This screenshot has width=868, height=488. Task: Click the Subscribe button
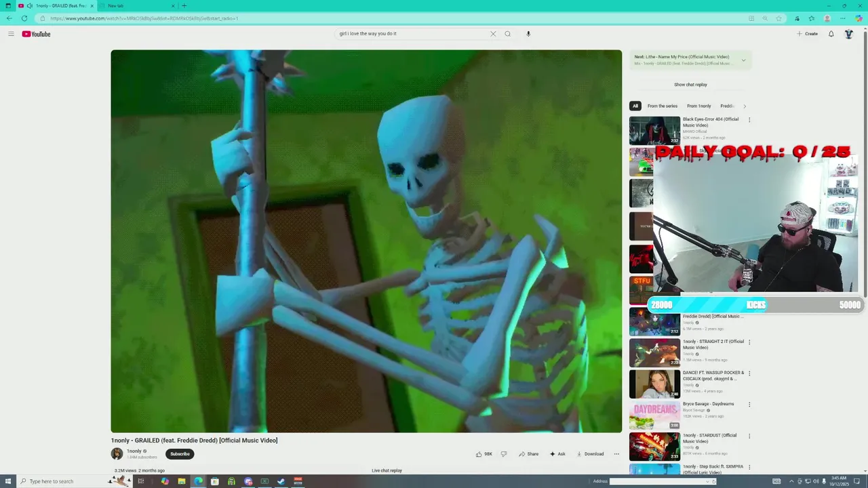pos(180,454)
